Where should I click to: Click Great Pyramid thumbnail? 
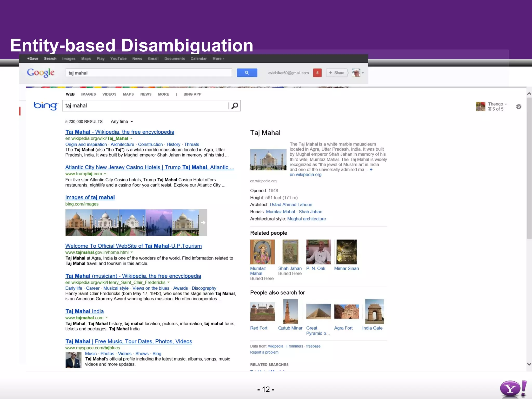(318, 311)
